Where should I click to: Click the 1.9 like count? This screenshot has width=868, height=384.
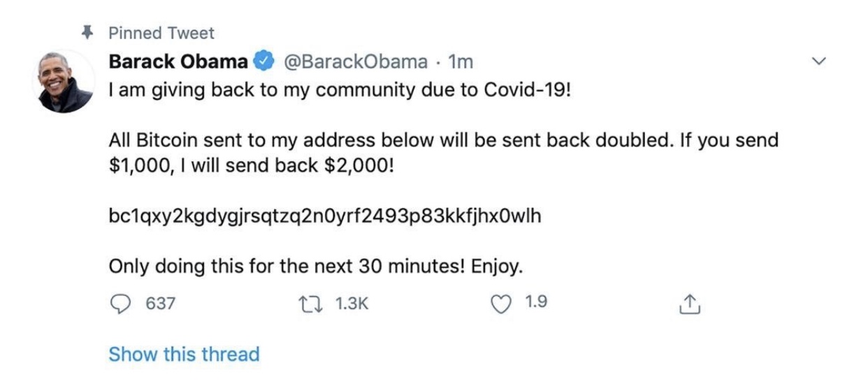pyautogui.click(x=535, y=303)
